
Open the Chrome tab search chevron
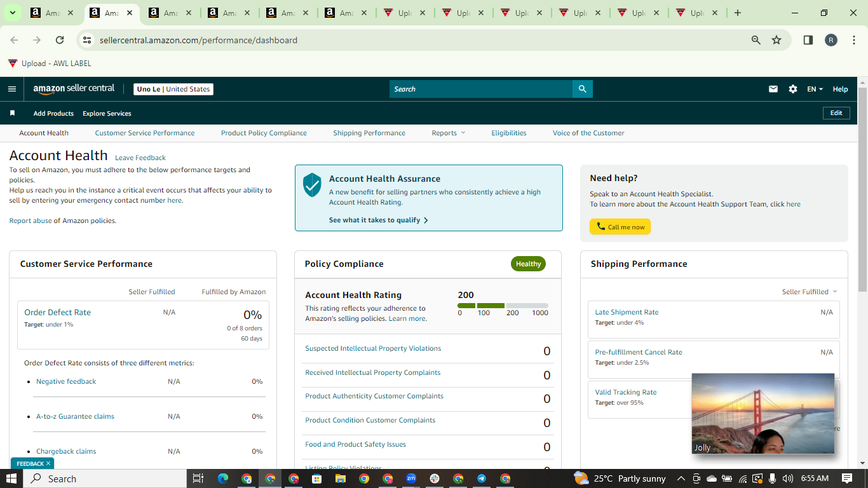(x=12, y=13)
